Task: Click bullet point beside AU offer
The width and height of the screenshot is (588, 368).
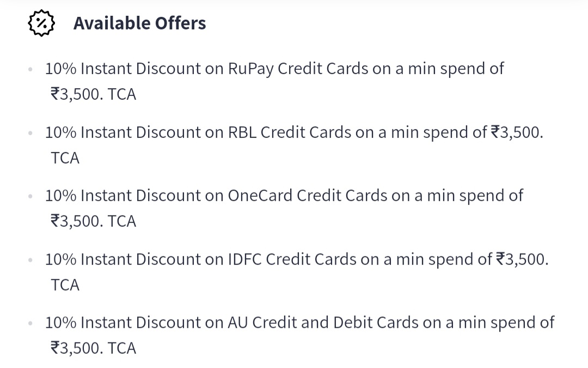Action: 30,323
